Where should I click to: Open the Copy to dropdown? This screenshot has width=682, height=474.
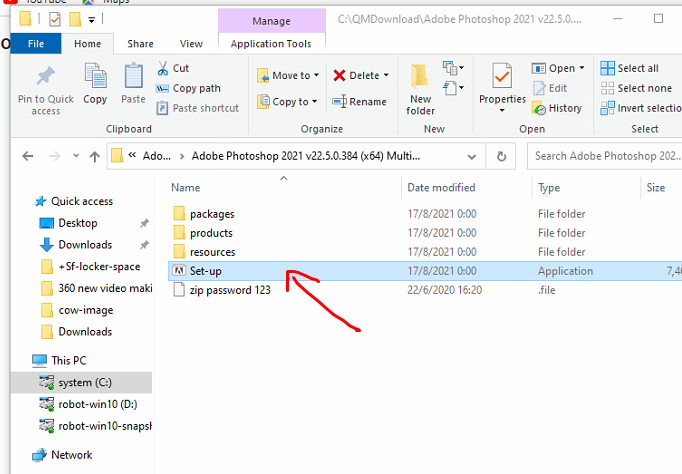pos(287,102)
